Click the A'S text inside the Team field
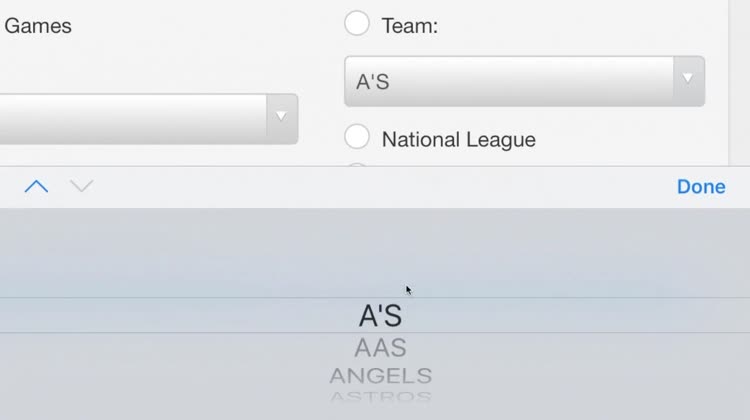Viewport: 750px width, 420px height. pyautogui.click(x=373, y=82)
